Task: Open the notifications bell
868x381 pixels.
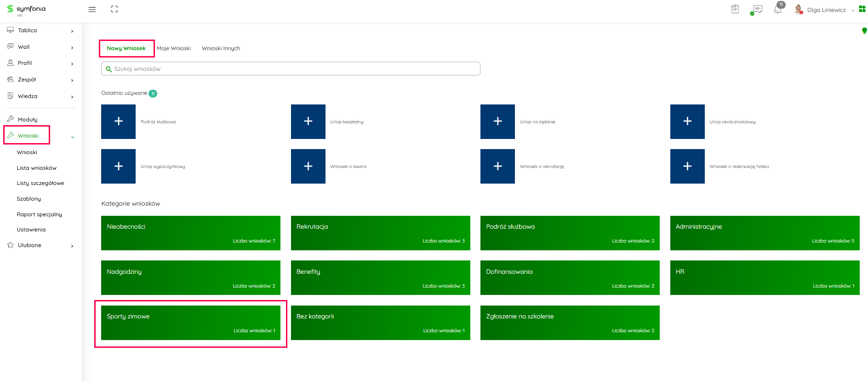Action: [777, 10]
